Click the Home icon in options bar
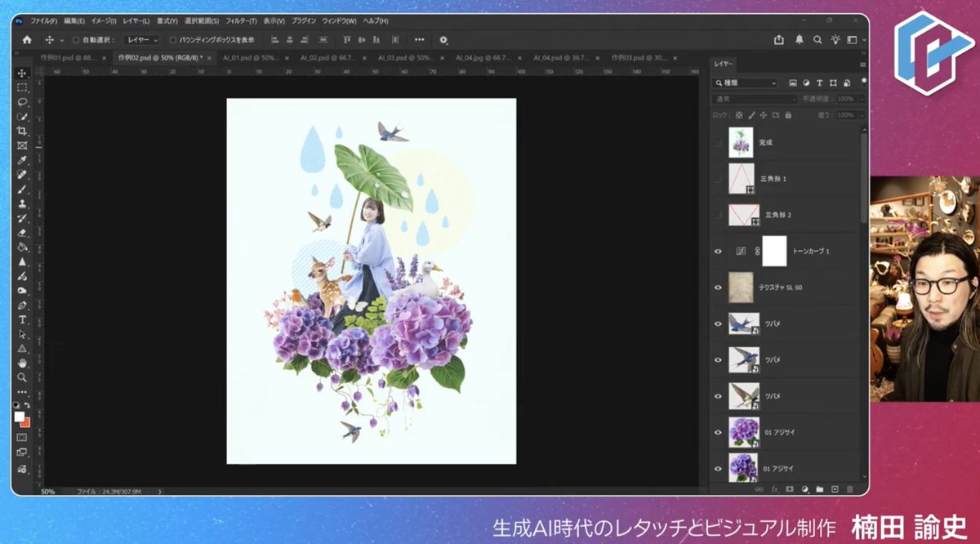The image size is (980, 544). (x=26, y=39)
